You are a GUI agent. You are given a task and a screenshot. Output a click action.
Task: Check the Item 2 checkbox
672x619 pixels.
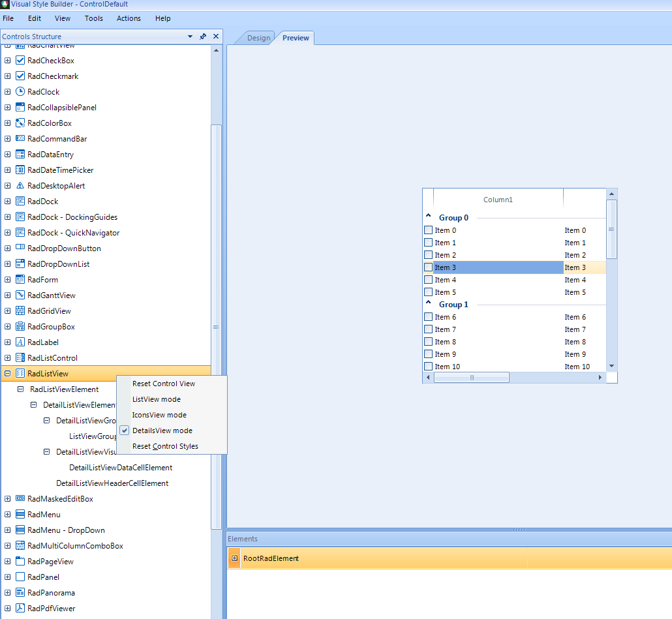428,255
